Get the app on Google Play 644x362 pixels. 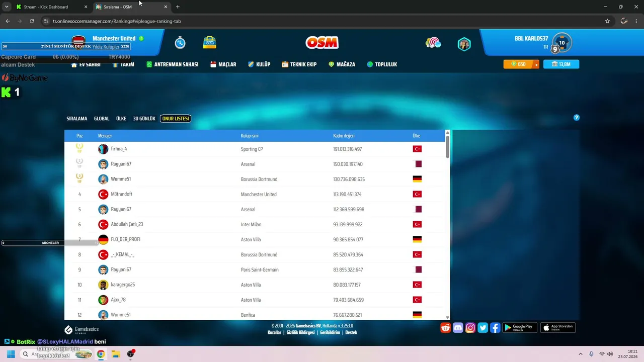[x=520, y=328]
